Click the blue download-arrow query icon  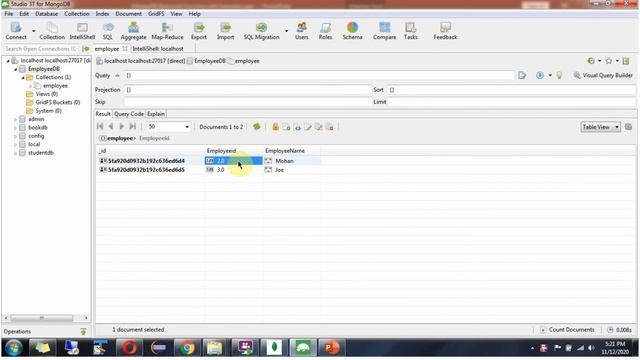pos(540,76)
